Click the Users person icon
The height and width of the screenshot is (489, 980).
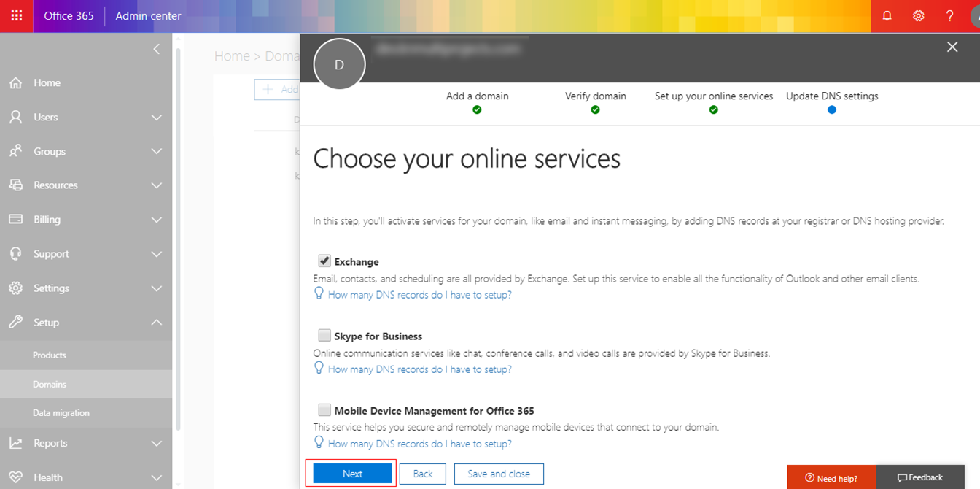[x=15, y=117]
